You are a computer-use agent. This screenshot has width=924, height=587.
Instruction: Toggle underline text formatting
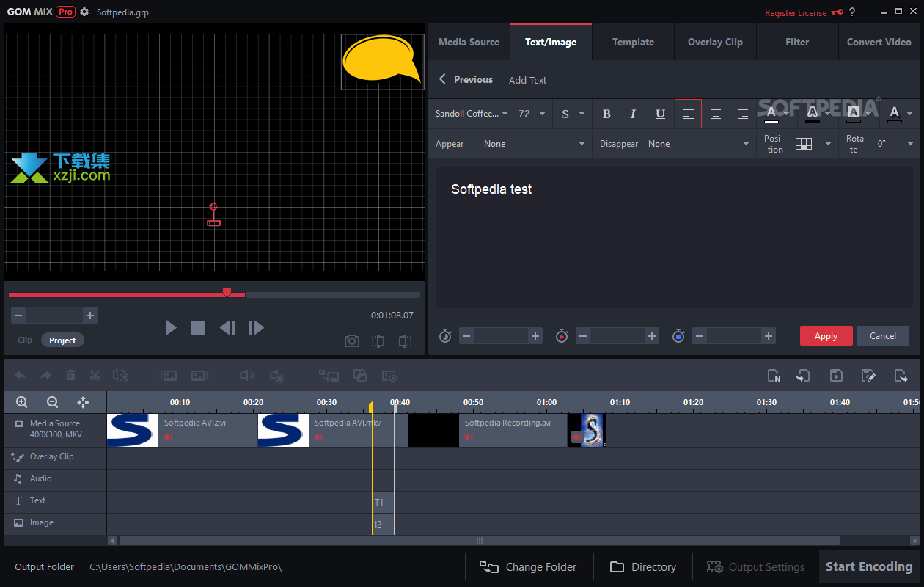click(x=661, y=114)
